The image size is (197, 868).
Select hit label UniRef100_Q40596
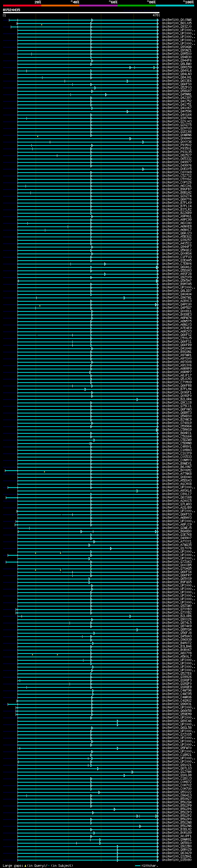point(177,111)
